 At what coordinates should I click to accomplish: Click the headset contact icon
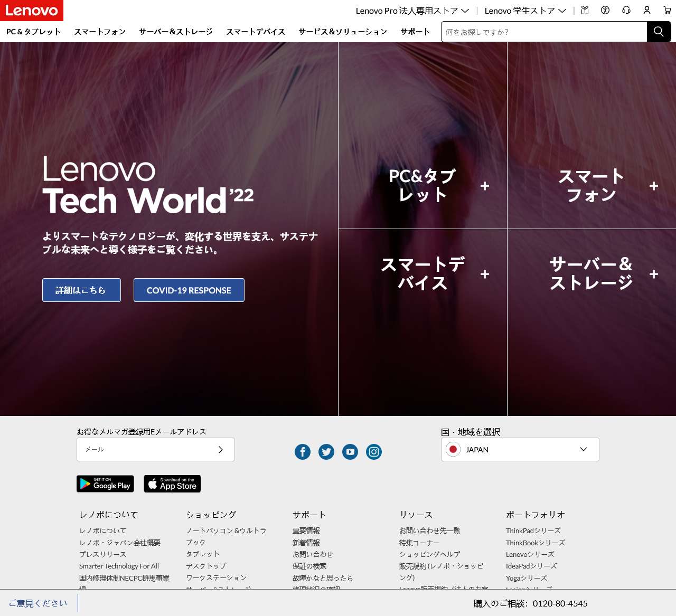626,10
